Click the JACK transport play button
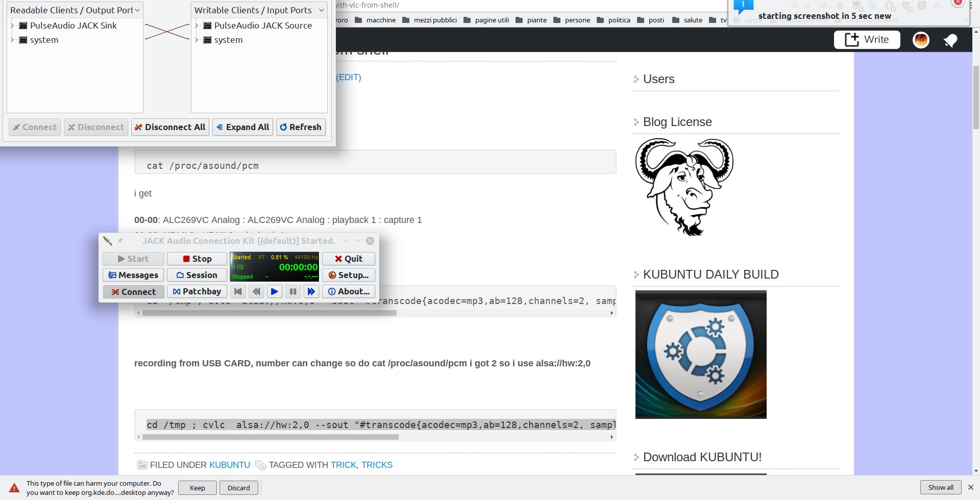The image size is (980, 500). [x=275, y=291]
